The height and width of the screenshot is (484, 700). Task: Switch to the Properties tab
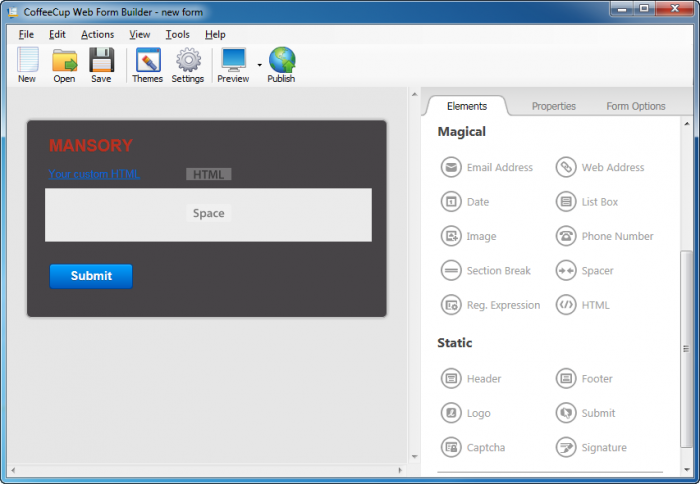point(553,106)
